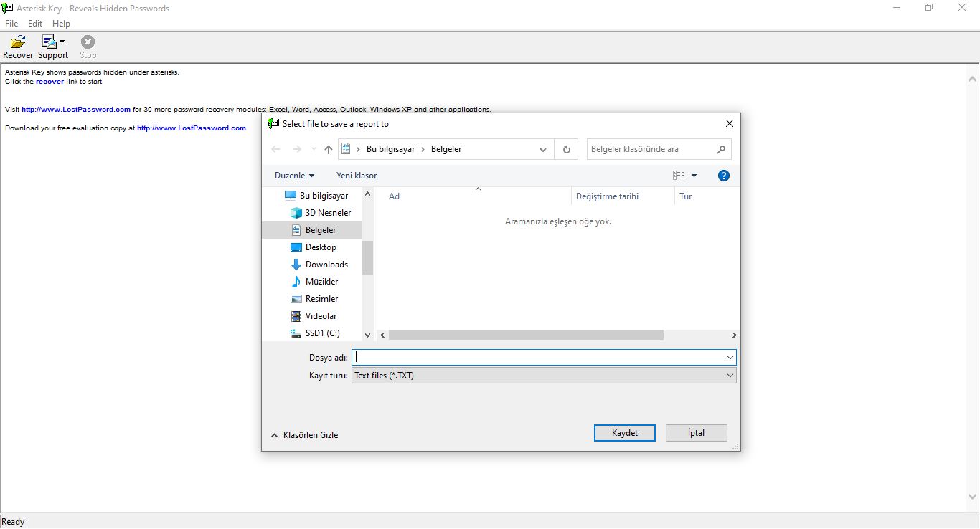Go up one folder level
Image resolution: width=980 pixels, height=529 pixels.
[x=329, y=149]
